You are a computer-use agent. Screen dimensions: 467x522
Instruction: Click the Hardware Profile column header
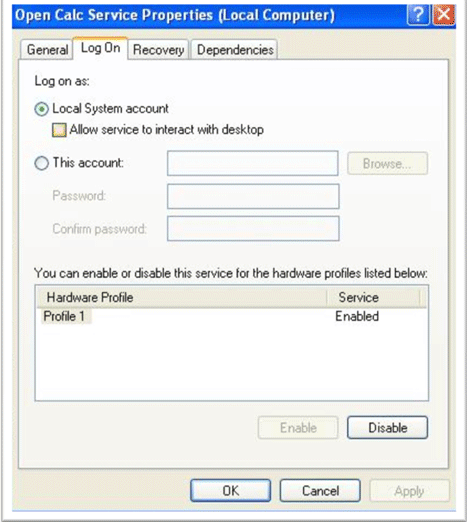tap(182, 297)
